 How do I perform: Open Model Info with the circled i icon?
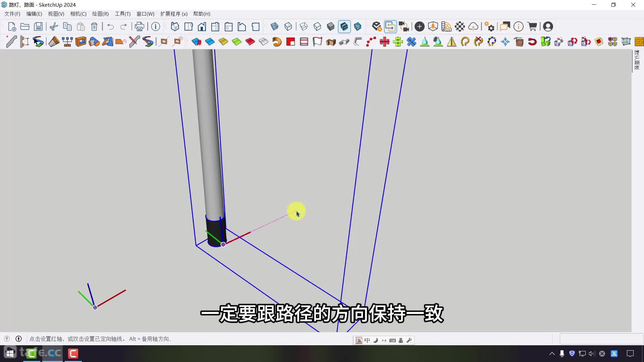tap(156, 26)
